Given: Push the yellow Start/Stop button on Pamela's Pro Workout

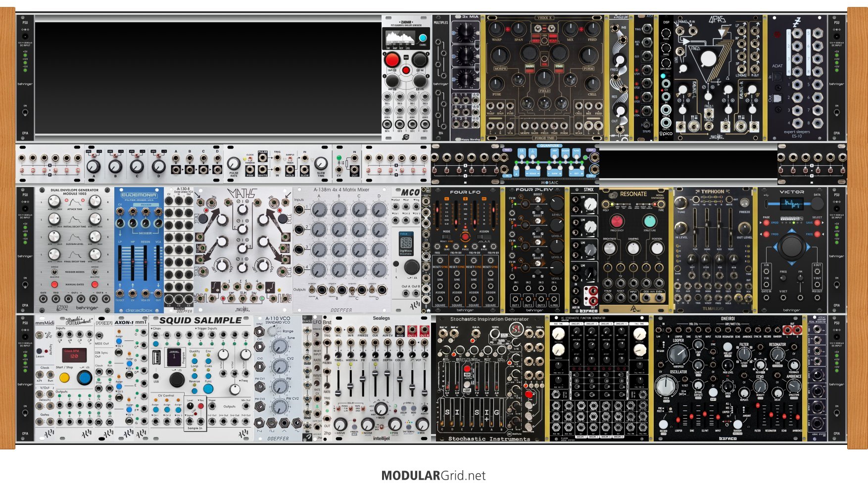Looking at the screenshot, I should click(64, 378).
